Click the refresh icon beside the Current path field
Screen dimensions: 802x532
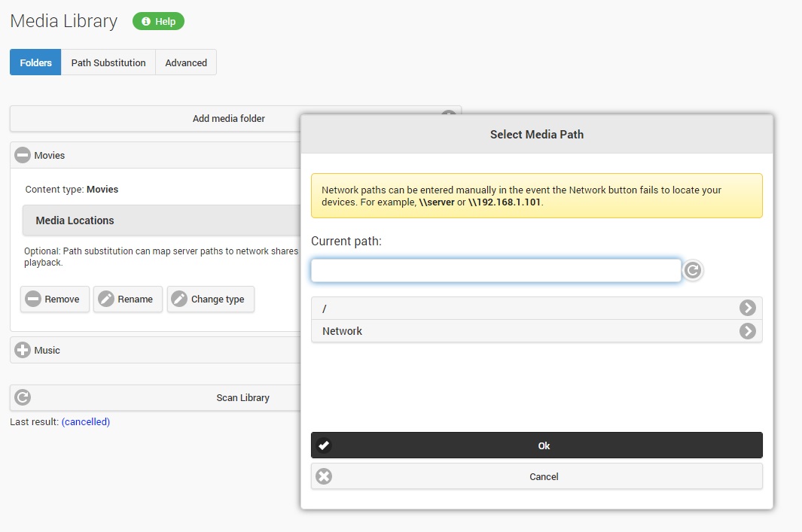coord(693,270)
